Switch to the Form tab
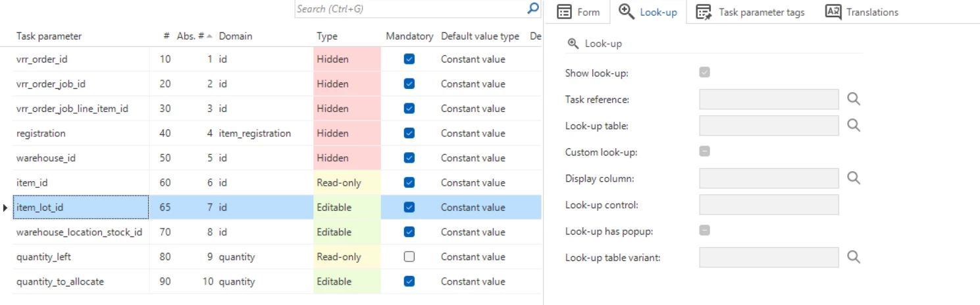The width and height of the screenshot is (980, 305). [579, 12]
